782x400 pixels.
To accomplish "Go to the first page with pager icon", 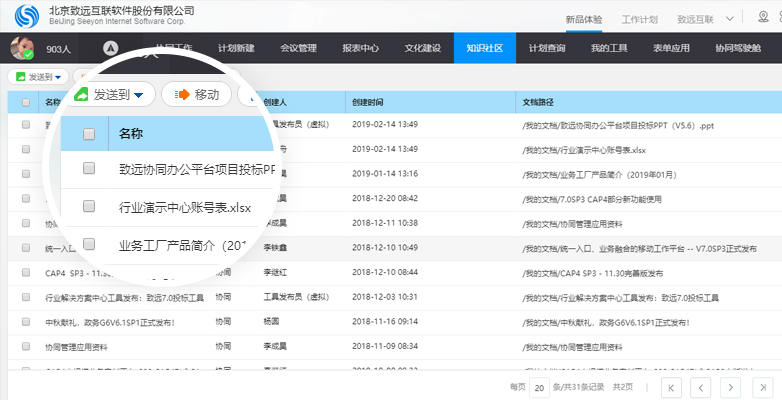I will [x=671, y=386].
